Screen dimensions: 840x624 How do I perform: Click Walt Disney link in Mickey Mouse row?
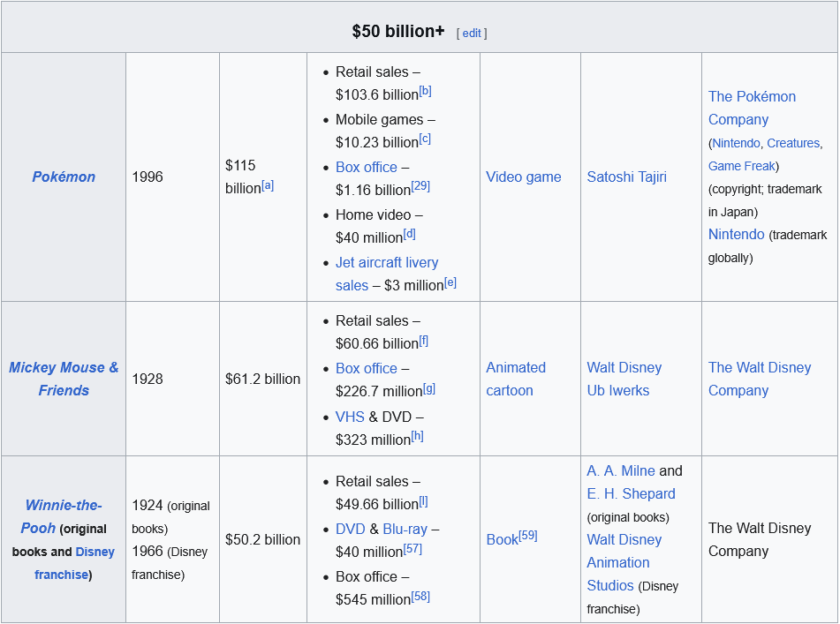[624, 367]
